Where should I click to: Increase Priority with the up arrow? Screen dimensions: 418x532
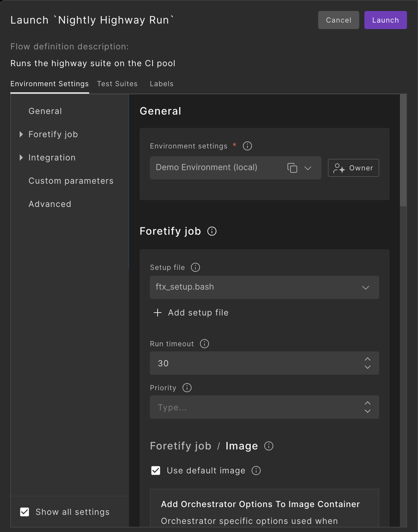tap(368, 403)
